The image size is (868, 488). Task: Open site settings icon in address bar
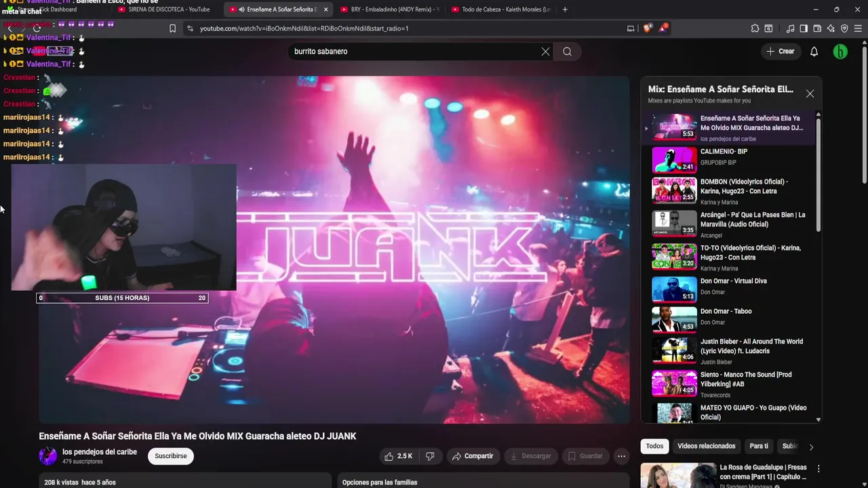(x=190, y=28)
